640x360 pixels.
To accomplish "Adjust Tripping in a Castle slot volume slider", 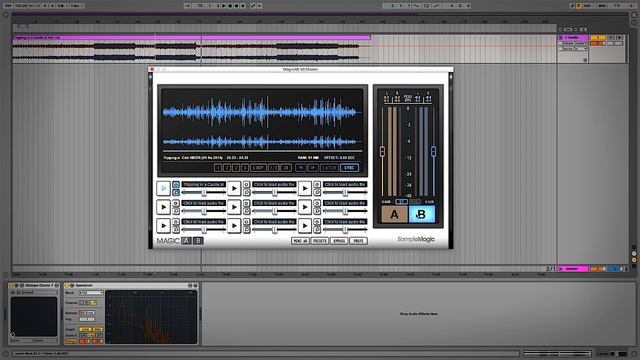I will point(203,192).
